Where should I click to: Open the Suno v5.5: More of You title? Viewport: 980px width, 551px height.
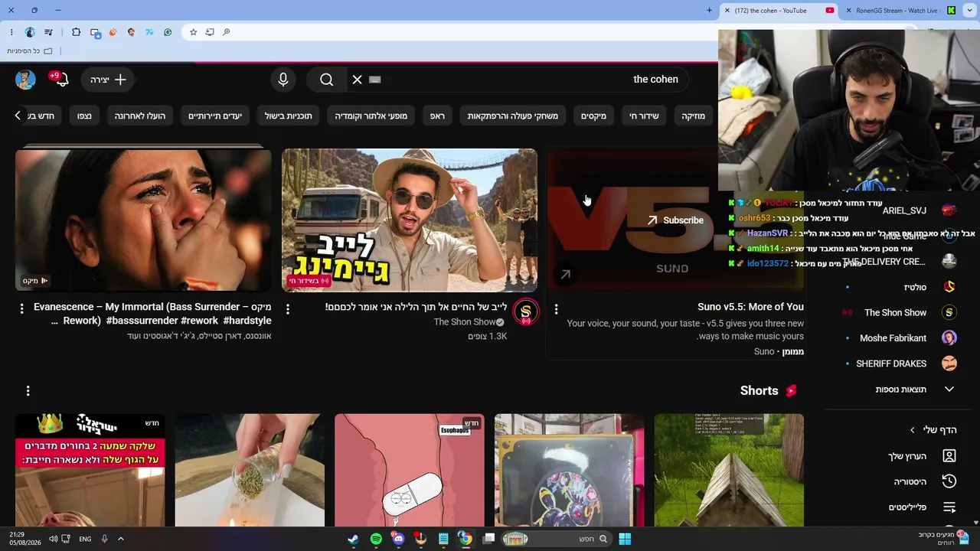[750, 307]
